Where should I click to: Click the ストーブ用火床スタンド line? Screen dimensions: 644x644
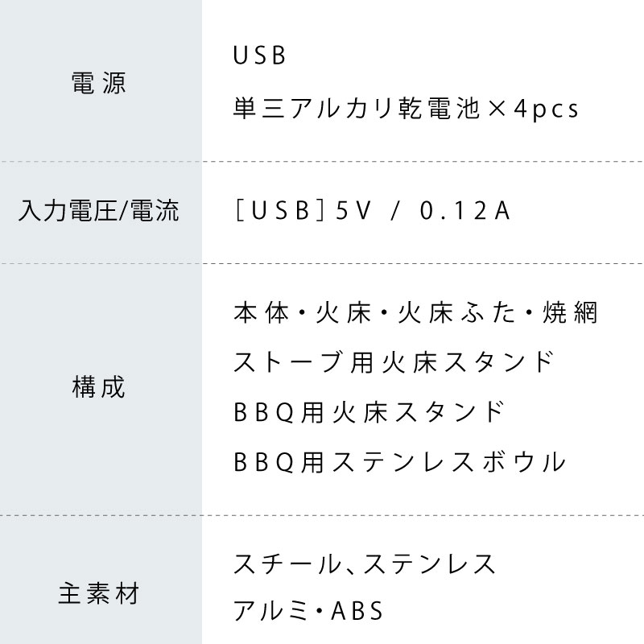coord(394,362)
